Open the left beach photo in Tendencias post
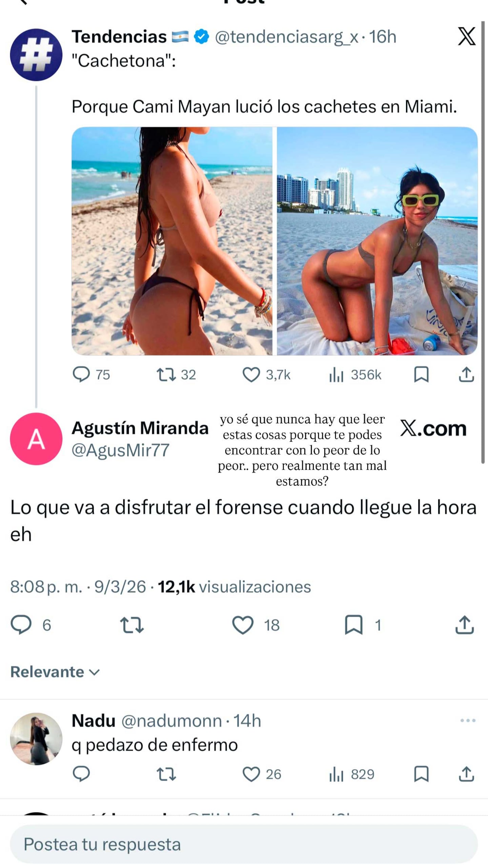This screenshot has width=488, height=868. click(172, 241)
